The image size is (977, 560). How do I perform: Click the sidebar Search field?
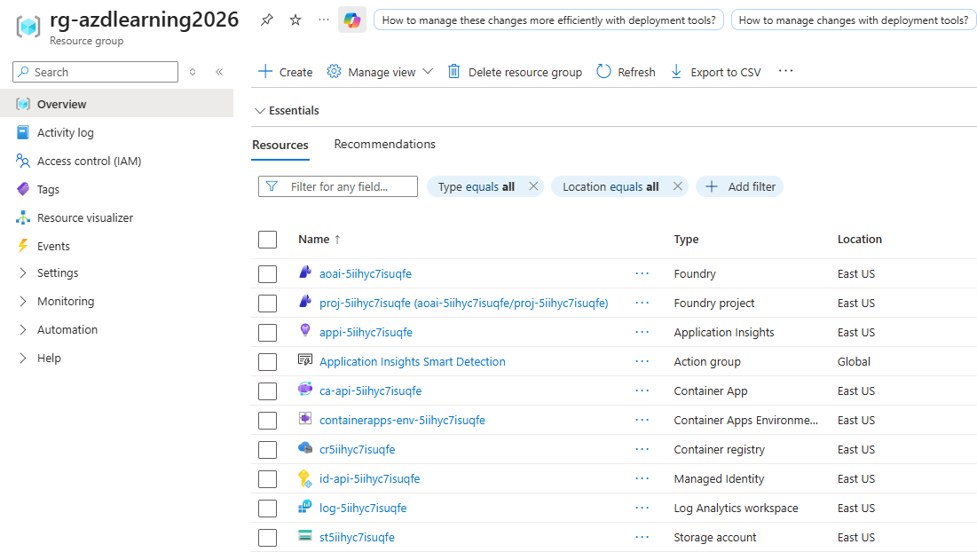click(95, 72)
